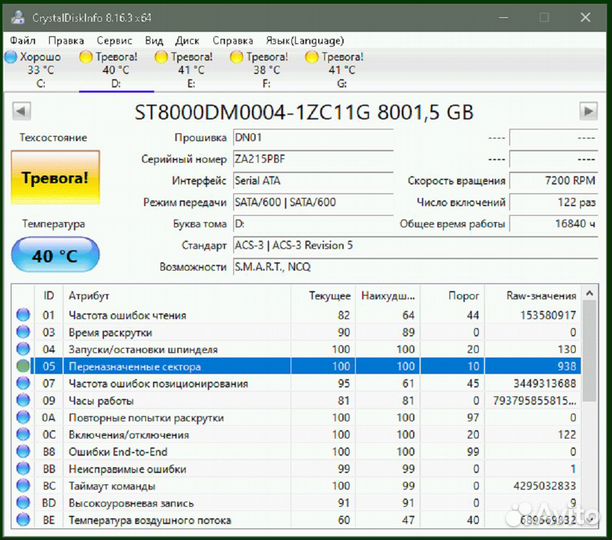Open the Язык(Language) menu
The image size is (612, 540).
(305, 41)
